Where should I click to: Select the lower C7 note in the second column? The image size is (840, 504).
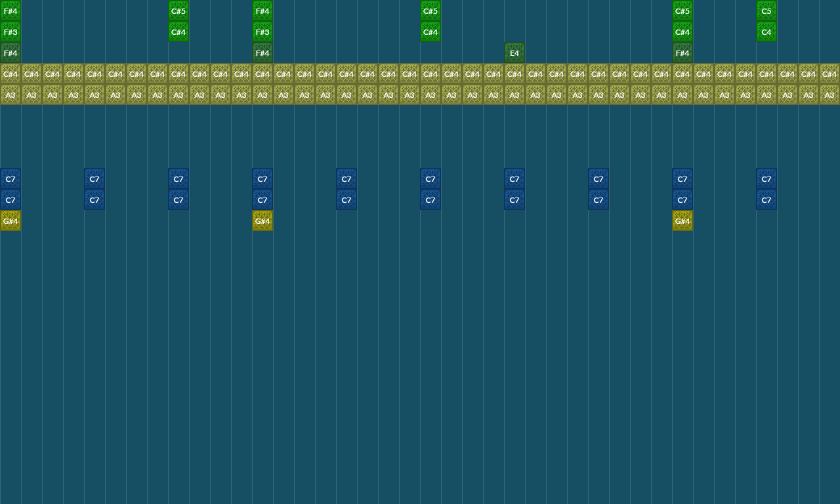[94, 199]
